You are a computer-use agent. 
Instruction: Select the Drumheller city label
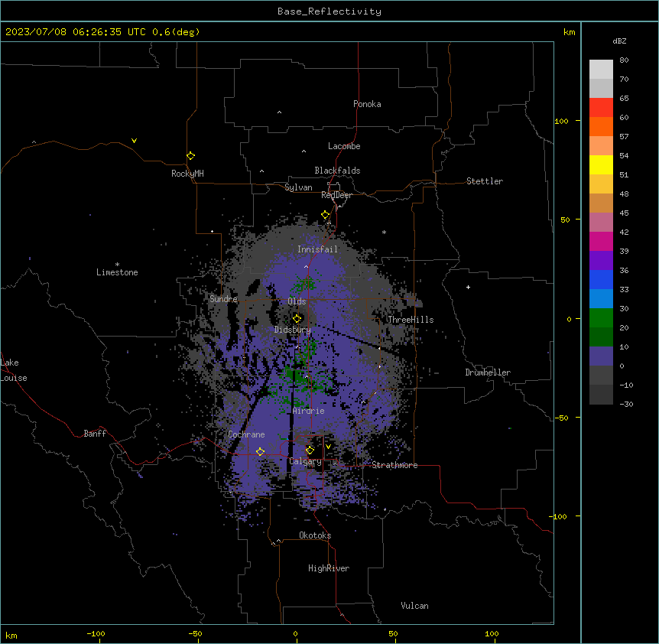[x=488, y=372]
